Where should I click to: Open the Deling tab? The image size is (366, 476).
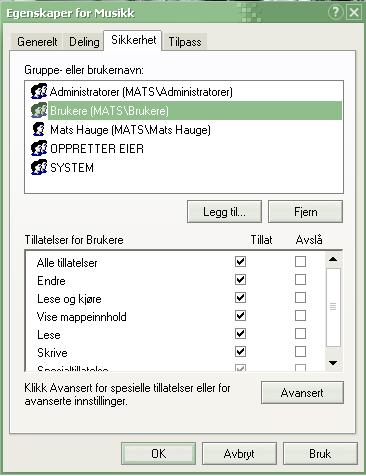(x=84, y=42)
